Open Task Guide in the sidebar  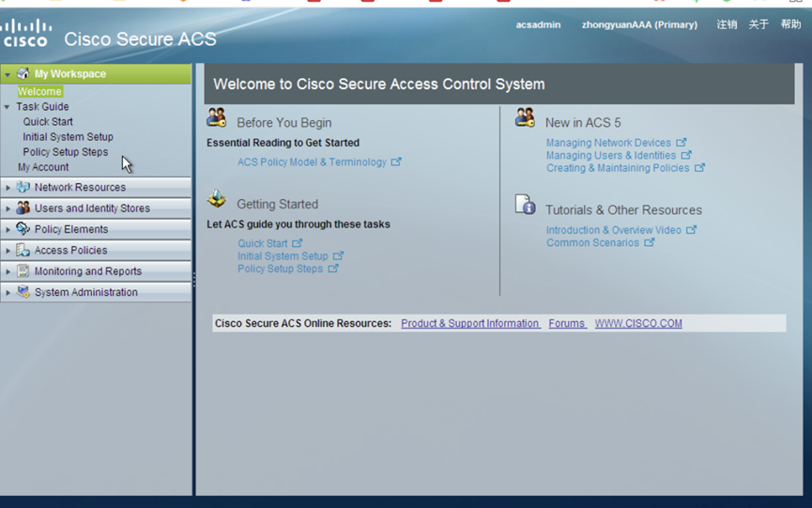click(42, 107)
